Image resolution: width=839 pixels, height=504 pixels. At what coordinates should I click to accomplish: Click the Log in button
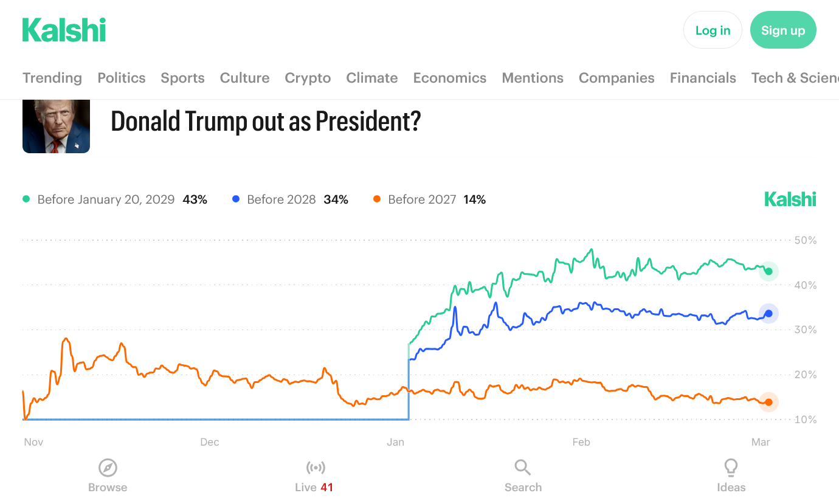pyautogui.click(x=713, y=30)
